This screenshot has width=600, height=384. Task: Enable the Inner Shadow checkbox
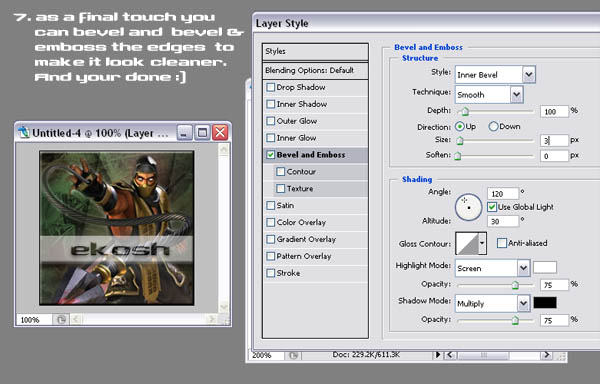coord(270,104)
